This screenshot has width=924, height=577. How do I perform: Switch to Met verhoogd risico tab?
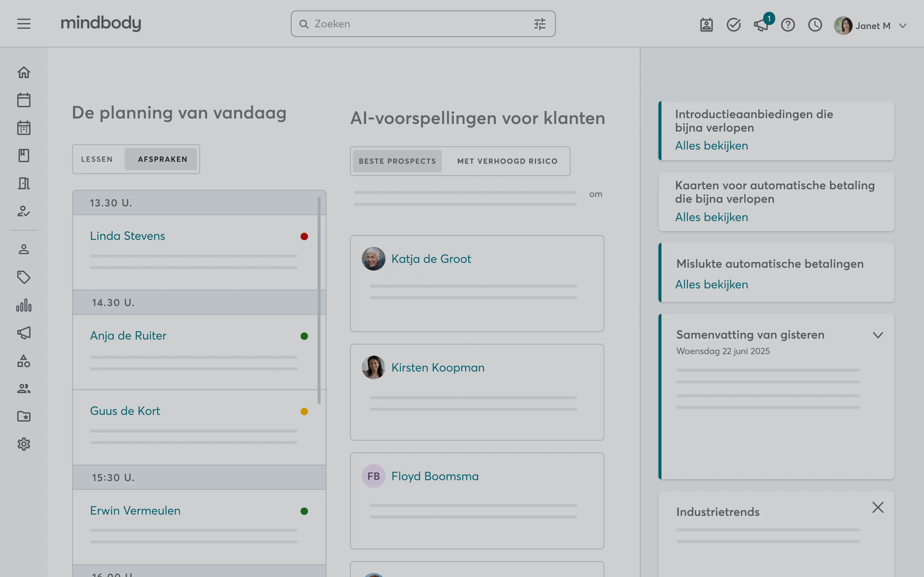[507, 161]
